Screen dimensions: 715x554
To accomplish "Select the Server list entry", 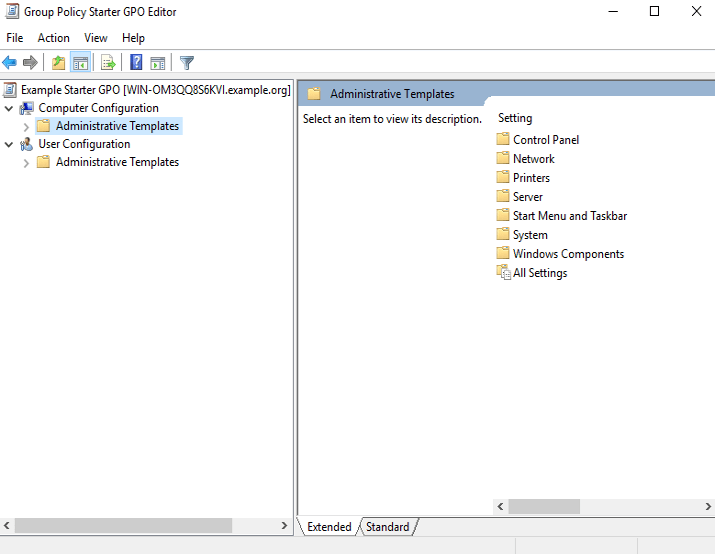I will point(528,197).
